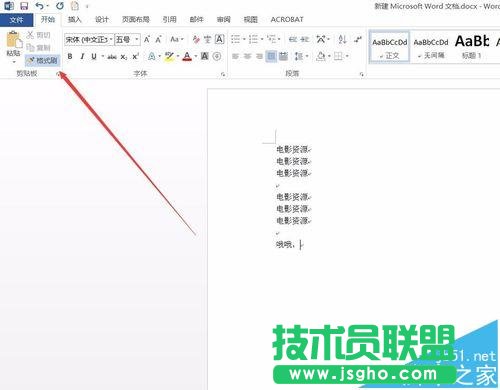Screen dimensions: 500x390
Task: Click the Line and Paragraph Spacing icon
Action: click(299, 56)
